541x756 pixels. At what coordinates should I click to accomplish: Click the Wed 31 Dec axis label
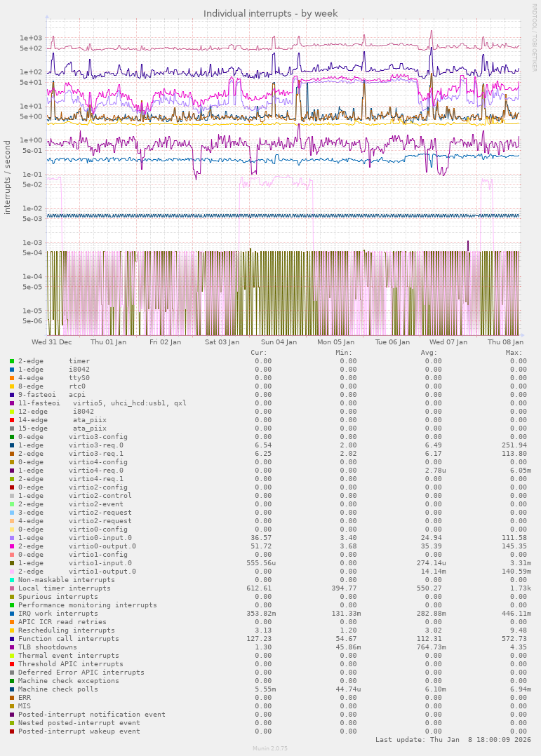coord(51,342)
